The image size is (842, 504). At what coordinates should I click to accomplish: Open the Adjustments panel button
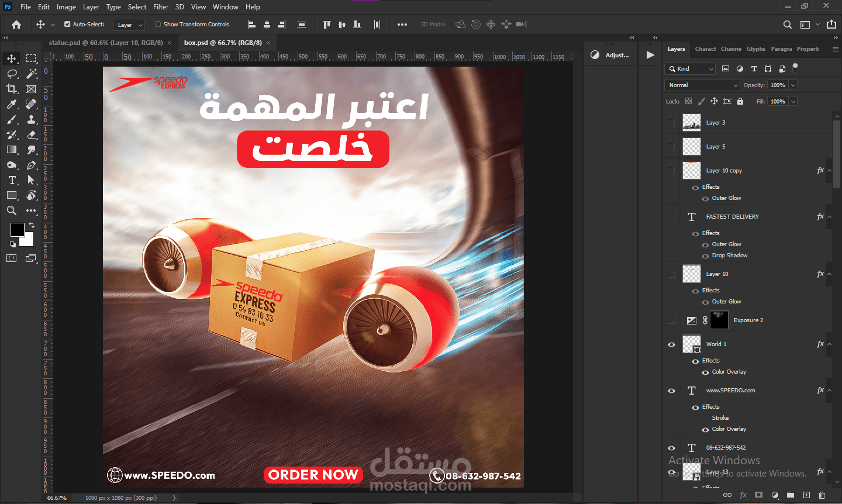point(610,55)
